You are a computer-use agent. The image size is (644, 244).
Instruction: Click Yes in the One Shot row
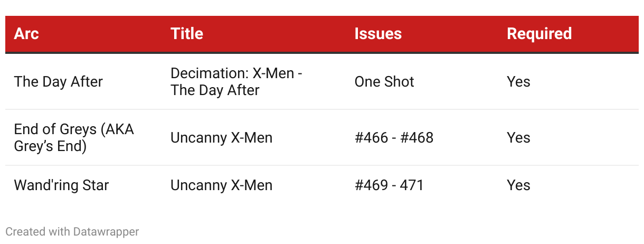click(518, 82)
